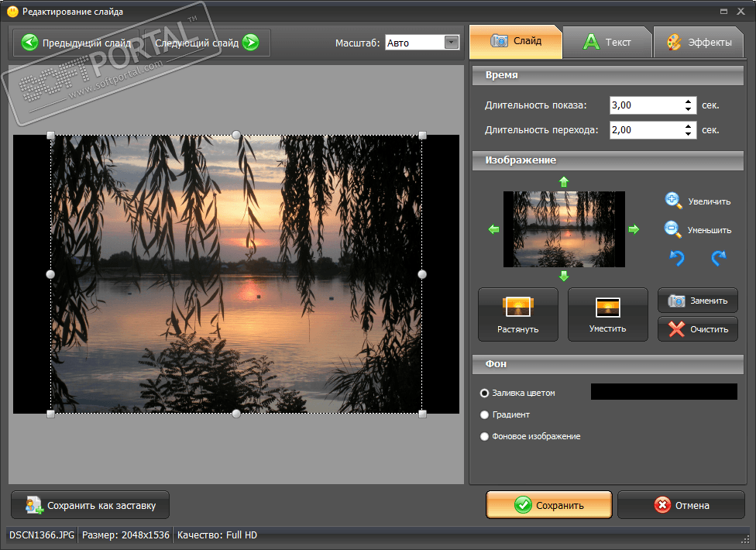
Task: Click the sunset photo on the canvas
Action: [x=236, y=274]
